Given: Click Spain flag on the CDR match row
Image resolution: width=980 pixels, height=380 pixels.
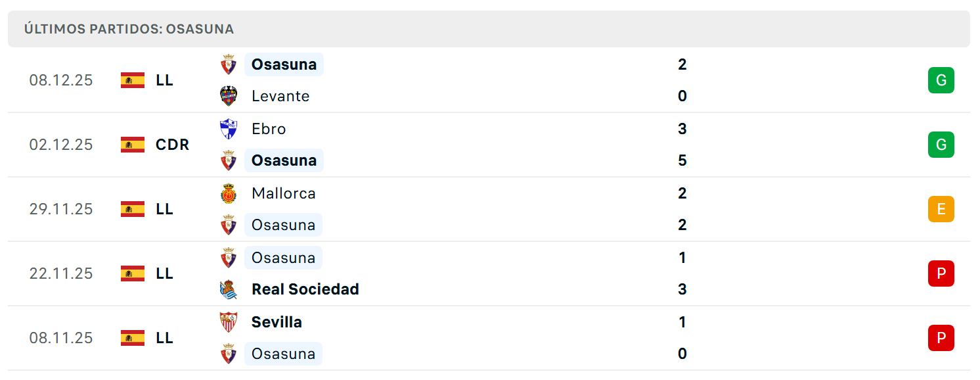Looking at the screenshot, I should 133,145.
